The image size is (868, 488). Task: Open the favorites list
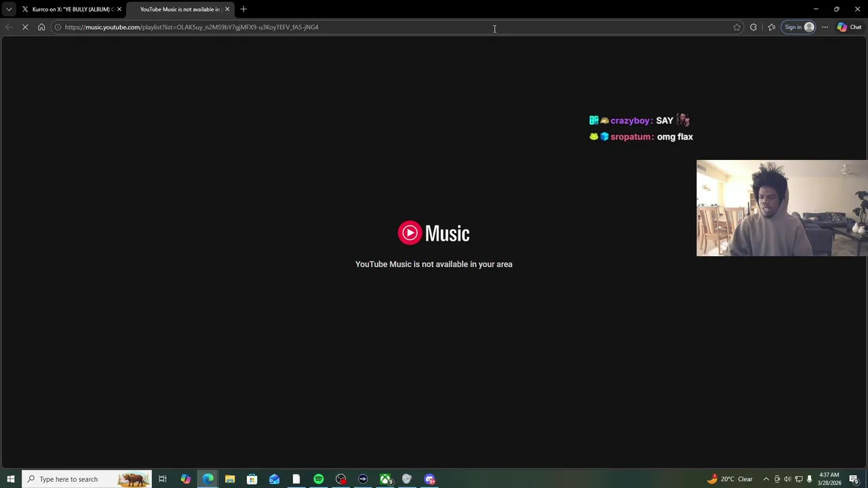click(772, 27)
